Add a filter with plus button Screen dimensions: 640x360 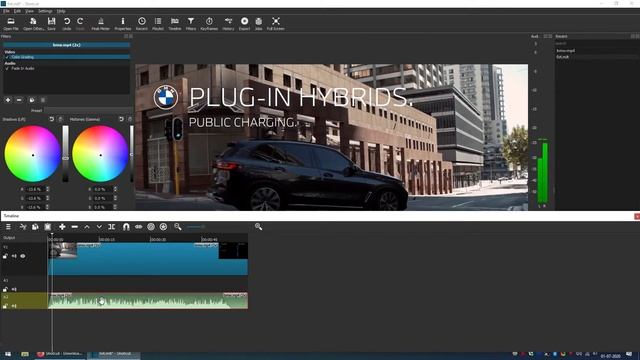8,100
